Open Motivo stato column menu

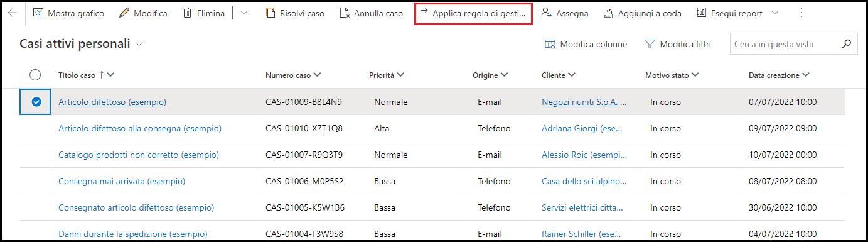[672, 75]
